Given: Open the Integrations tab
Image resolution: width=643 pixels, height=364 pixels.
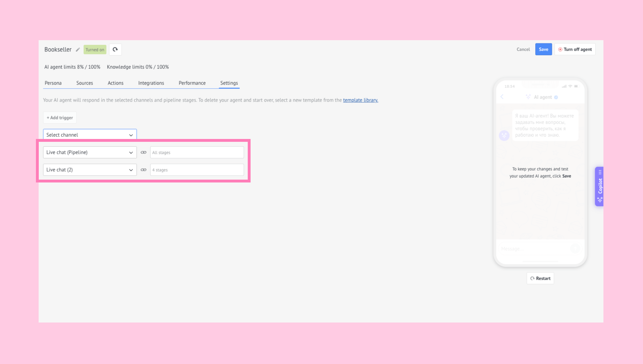Looking at the screenshot, I should point(151,83).
